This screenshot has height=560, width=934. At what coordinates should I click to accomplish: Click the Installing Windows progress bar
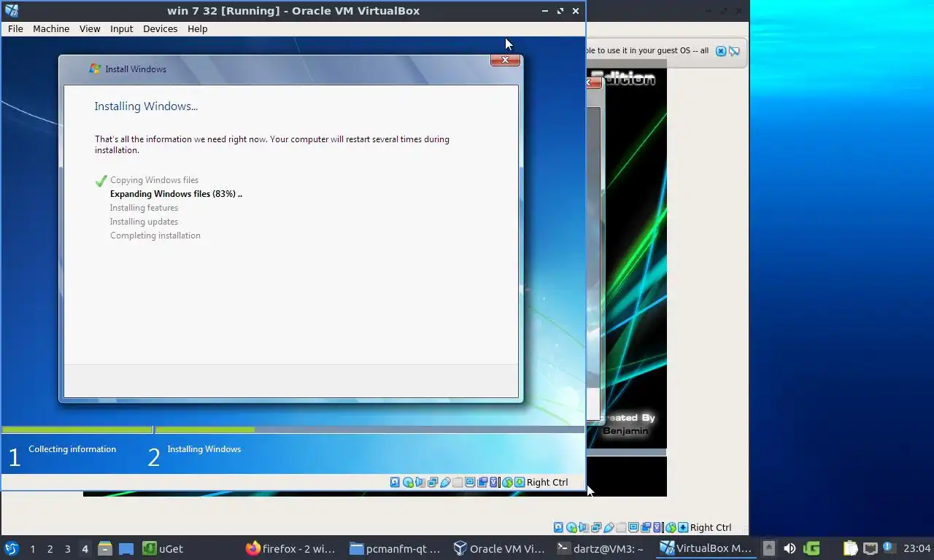pos(370,430)
